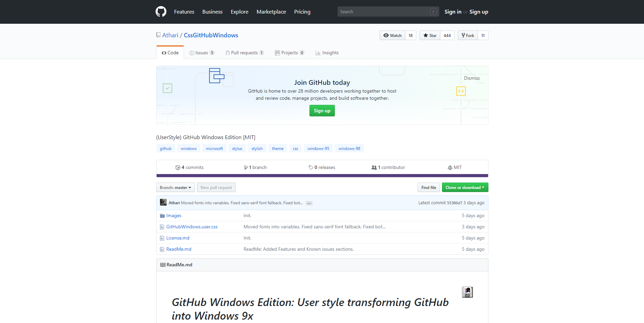Click the Images folder icon
Viewport: 644px width, 323px height.
pos(162,215)
